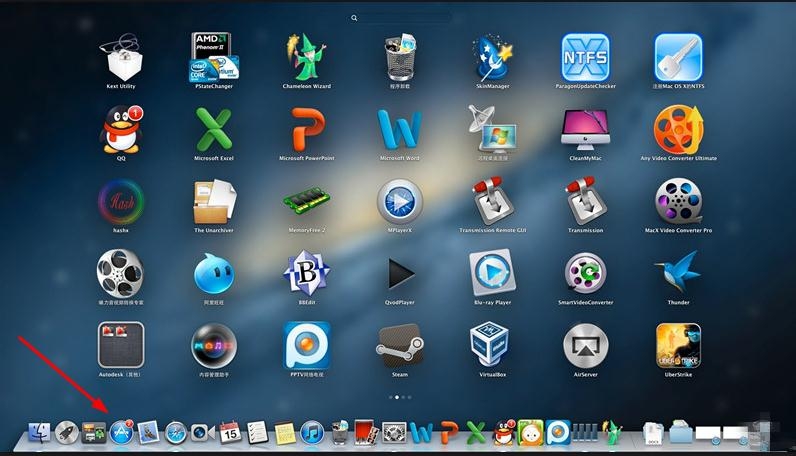Open the NTFS key registration app

tap(678, 57)
